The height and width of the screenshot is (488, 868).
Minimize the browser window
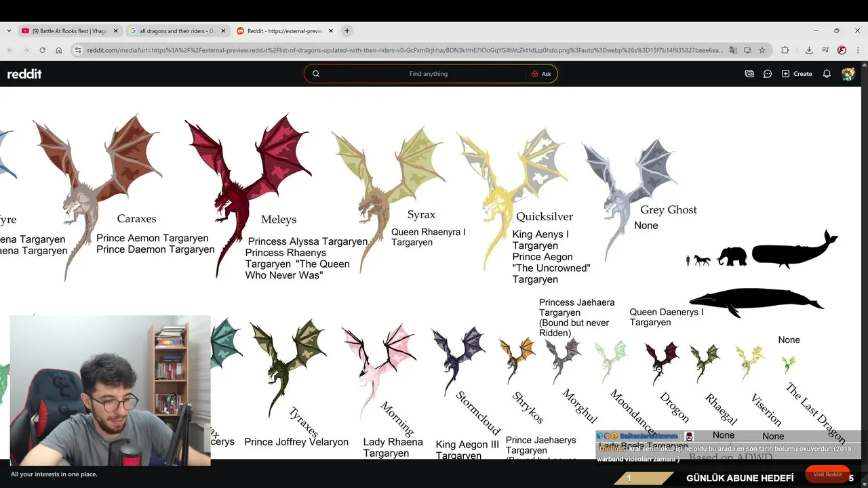815,30
